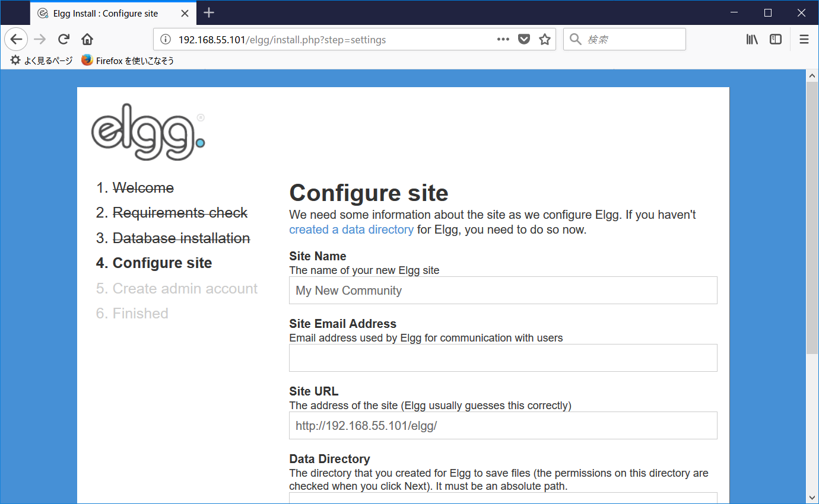Screen dimensions: 819x504
Task: Open a new browser tab
Action: [208, 12]
